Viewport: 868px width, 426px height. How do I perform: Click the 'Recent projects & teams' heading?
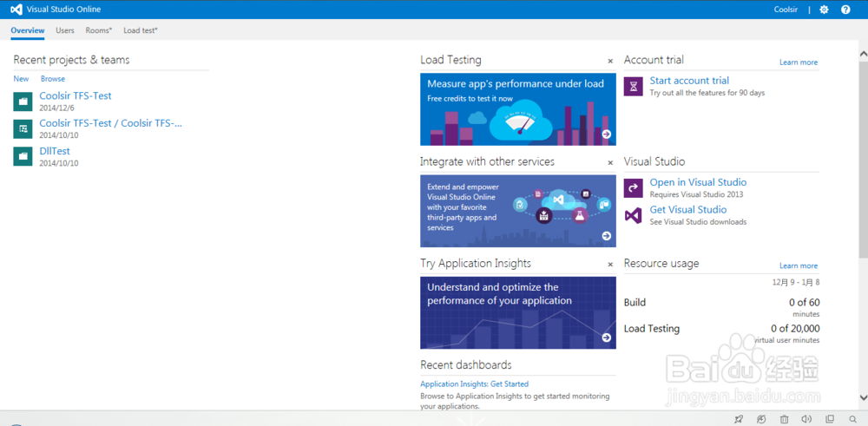[71, 60]
